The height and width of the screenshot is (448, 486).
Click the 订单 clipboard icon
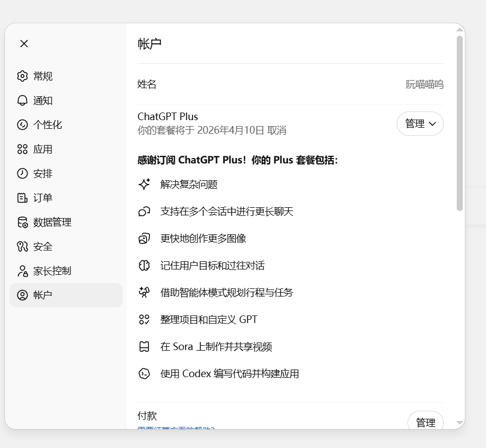tap(22, 198)
